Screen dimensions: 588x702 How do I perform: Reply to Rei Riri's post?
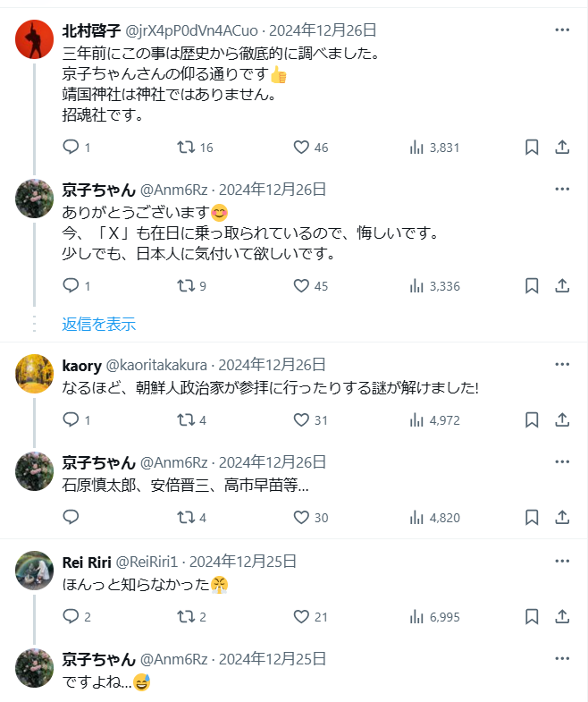pyautogui.click(x=71, y=616)
